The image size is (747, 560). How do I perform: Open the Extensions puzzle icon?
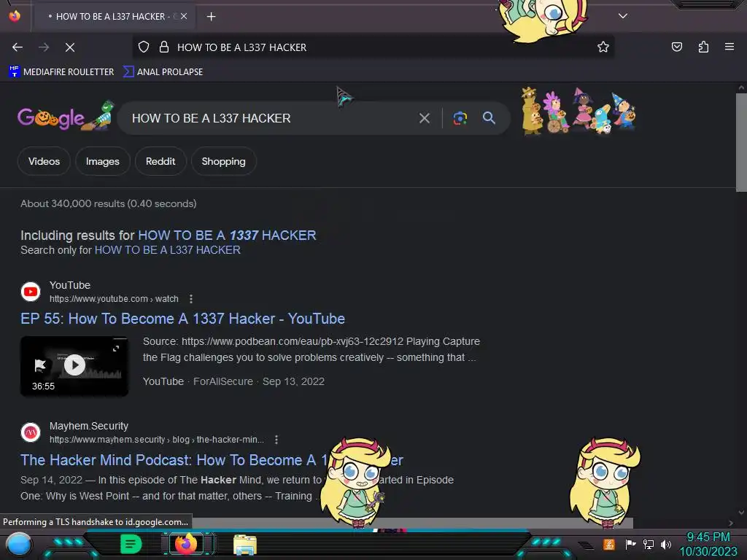click(x=703, y=47)
